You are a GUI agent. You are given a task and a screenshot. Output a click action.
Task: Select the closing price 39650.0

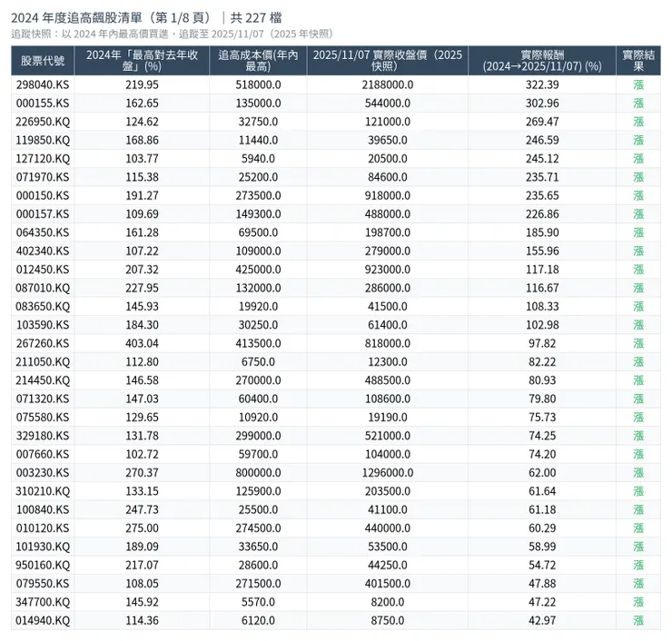pos(388,140)
